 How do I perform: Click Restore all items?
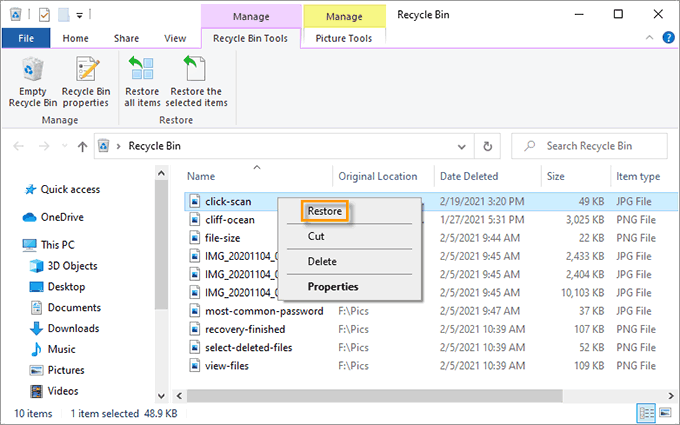(142, 82)
